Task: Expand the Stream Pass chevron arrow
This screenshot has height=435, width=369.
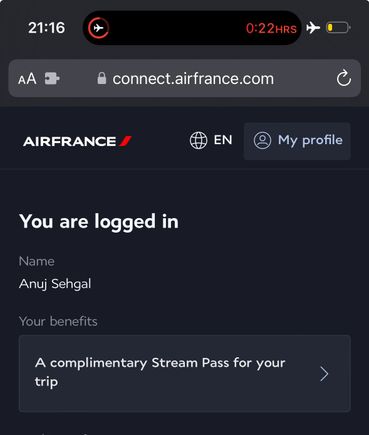Action: click(324, 374)
